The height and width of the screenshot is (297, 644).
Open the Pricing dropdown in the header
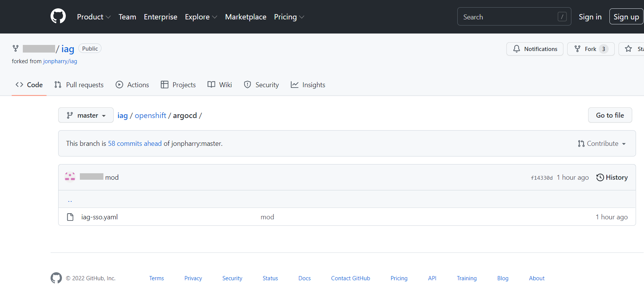point(289,17)
